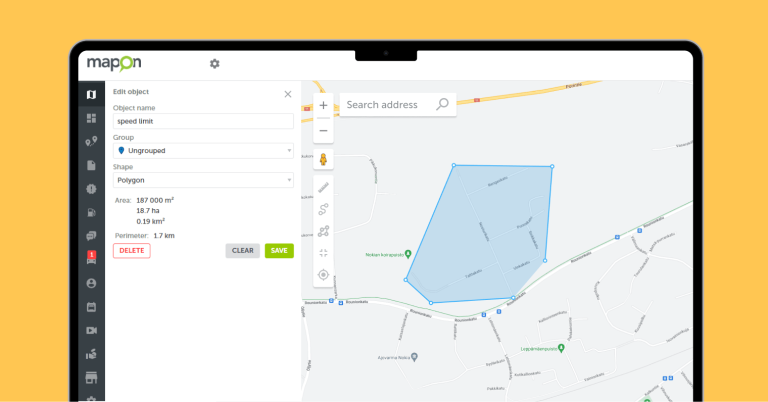This screenshot has height=402, width=768.
Task: Click the green SAVE button
Action: (x=279, y=251)
